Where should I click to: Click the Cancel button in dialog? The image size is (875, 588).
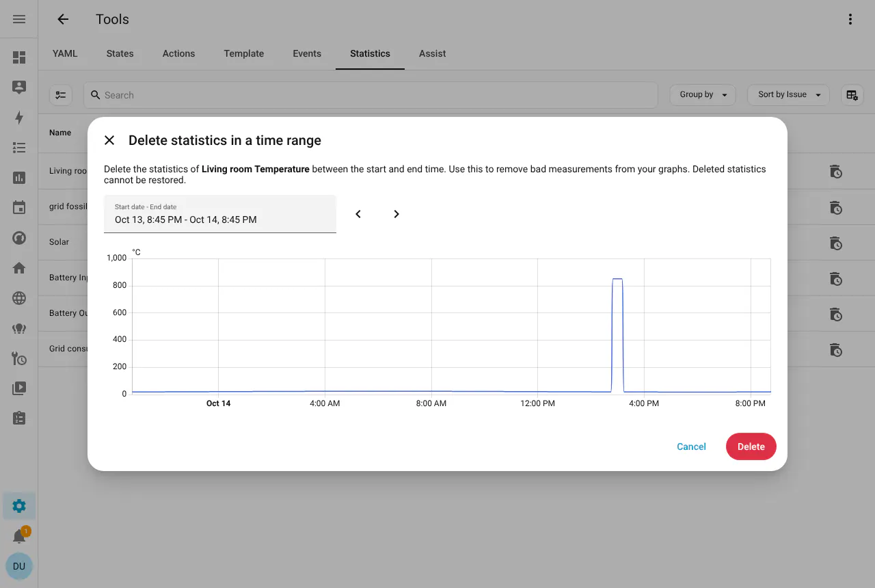(691, 446)
